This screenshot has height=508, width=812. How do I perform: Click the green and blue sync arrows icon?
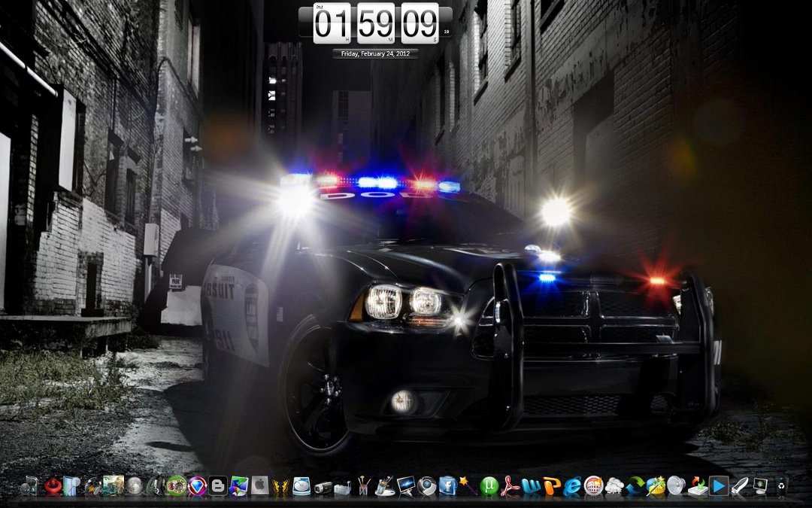pos(635,485)
